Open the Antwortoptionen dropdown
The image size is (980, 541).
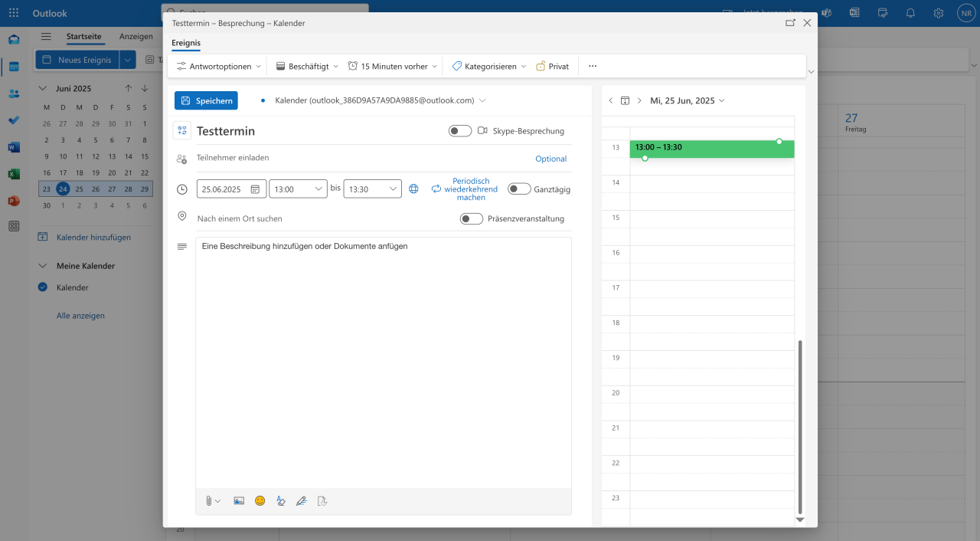point(219,67)
